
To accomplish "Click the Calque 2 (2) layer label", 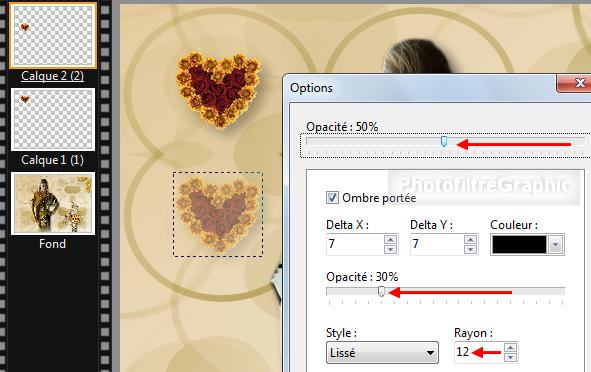I will (x=52, y=76).
